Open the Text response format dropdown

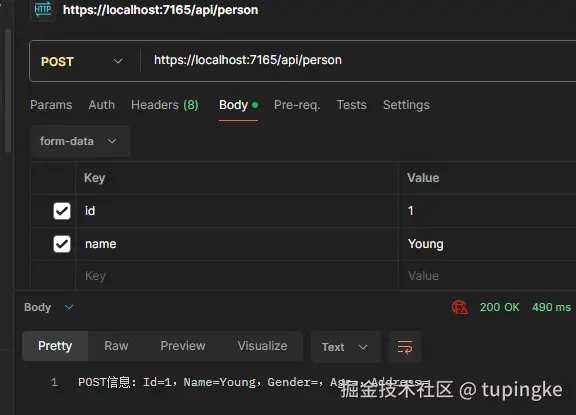pos(345,347)
